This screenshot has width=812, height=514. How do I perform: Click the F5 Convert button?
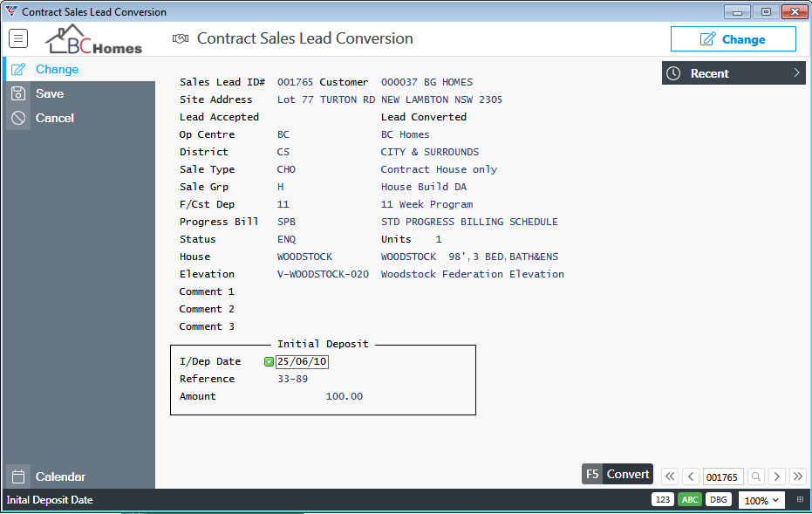(618, 474)
